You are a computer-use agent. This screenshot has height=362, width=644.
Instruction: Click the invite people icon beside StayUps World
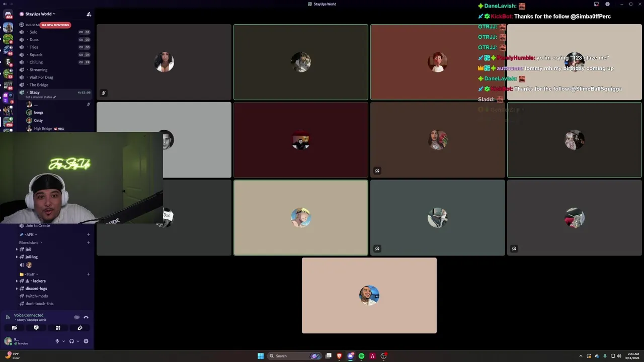tap(89, 14)
